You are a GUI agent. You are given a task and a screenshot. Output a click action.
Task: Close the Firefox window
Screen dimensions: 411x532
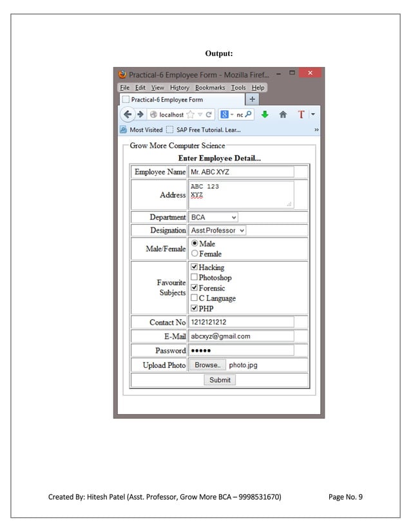pos(310,73)
